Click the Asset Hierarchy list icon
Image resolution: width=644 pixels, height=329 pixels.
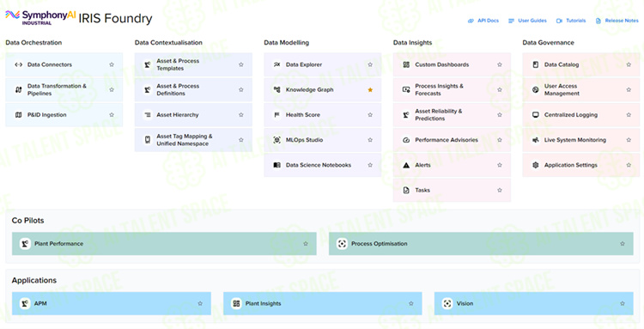coord(148,115)
